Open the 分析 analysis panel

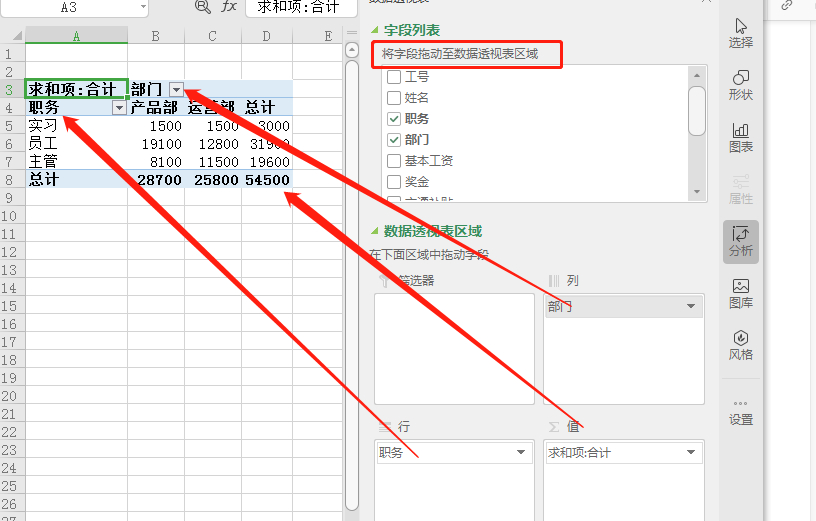pyautogui.click(x=741, y=242)
